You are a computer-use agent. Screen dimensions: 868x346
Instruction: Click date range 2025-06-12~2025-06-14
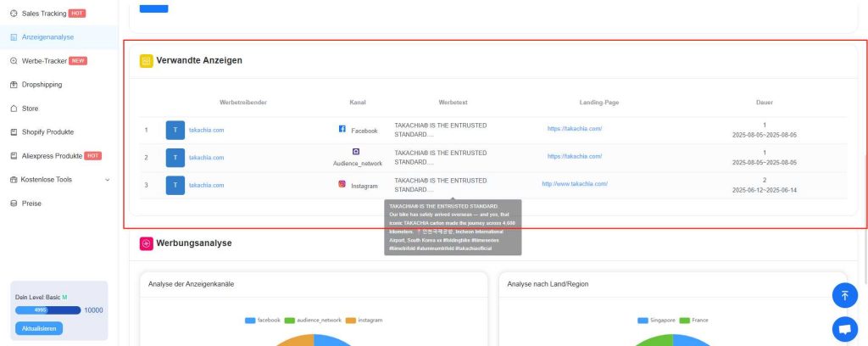(x=765, y=190)
